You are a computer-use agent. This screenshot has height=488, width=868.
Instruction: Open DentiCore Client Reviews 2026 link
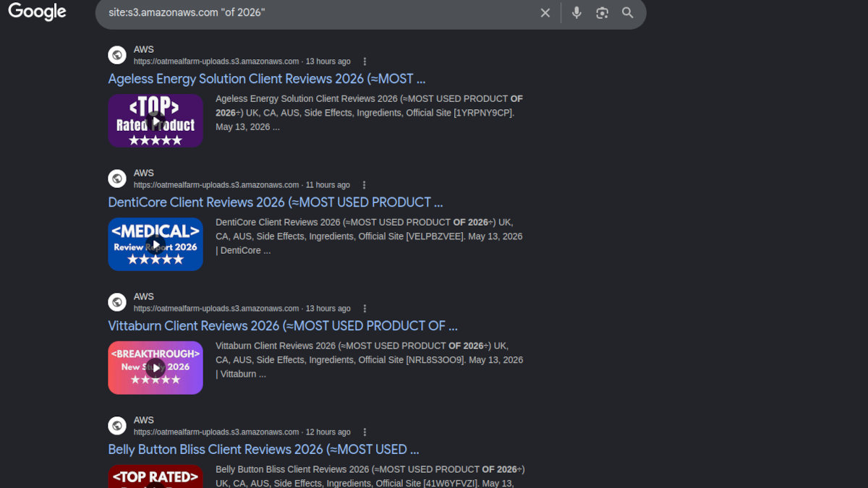coord(276,202)
